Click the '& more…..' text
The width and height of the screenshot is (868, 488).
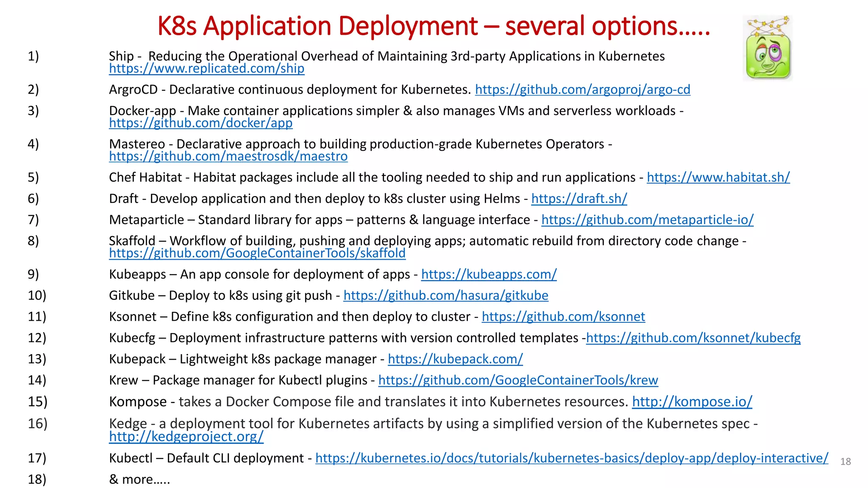tap(139, 480)
